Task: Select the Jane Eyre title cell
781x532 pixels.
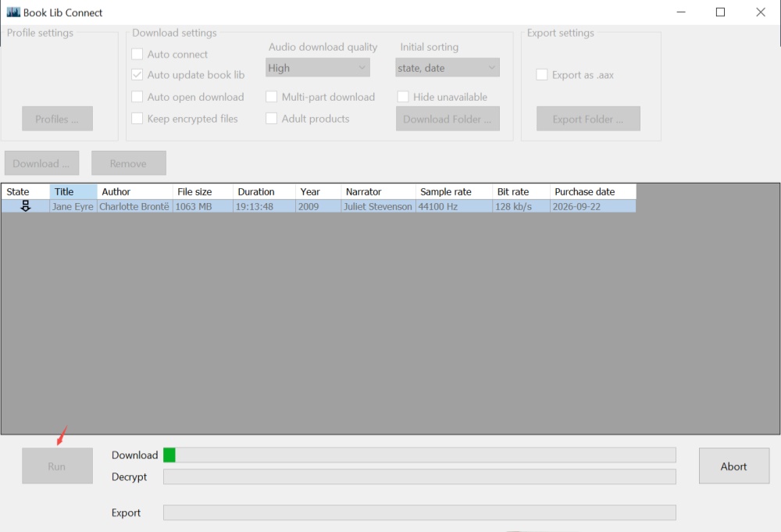Action: tap(73, 206)
